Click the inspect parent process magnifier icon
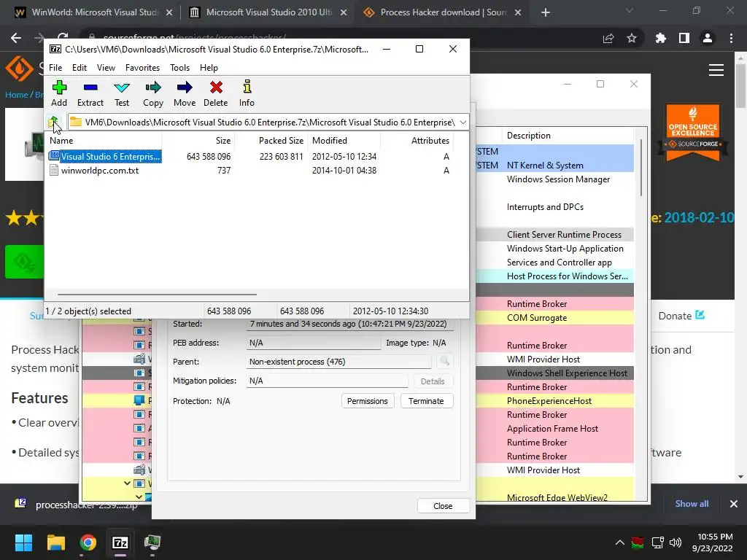Image resolution: width=747 pixels, height=560 pixels. [x=444, y=362]
